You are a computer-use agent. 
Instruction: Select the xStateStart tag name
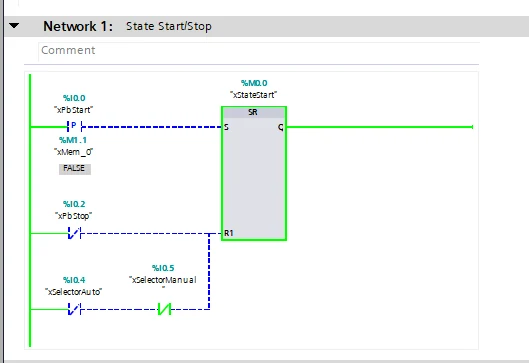[x=253, y=95]
